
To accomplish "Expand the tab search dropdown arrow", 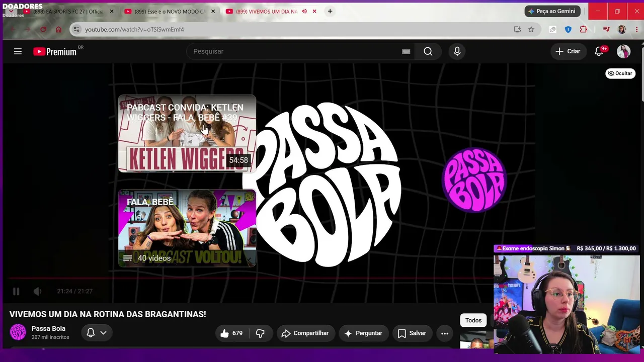I will coord(11,11).
